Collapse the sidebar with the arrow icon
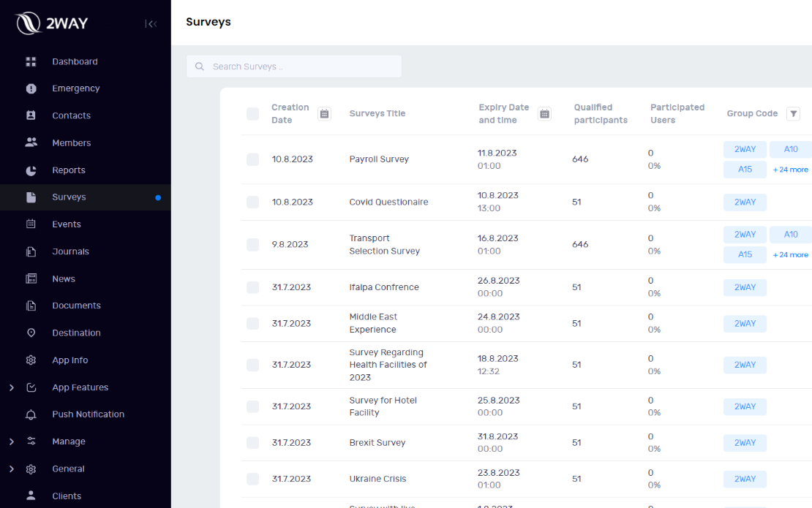Viewport: 812px width, 508px height. [x=151, y=24]
